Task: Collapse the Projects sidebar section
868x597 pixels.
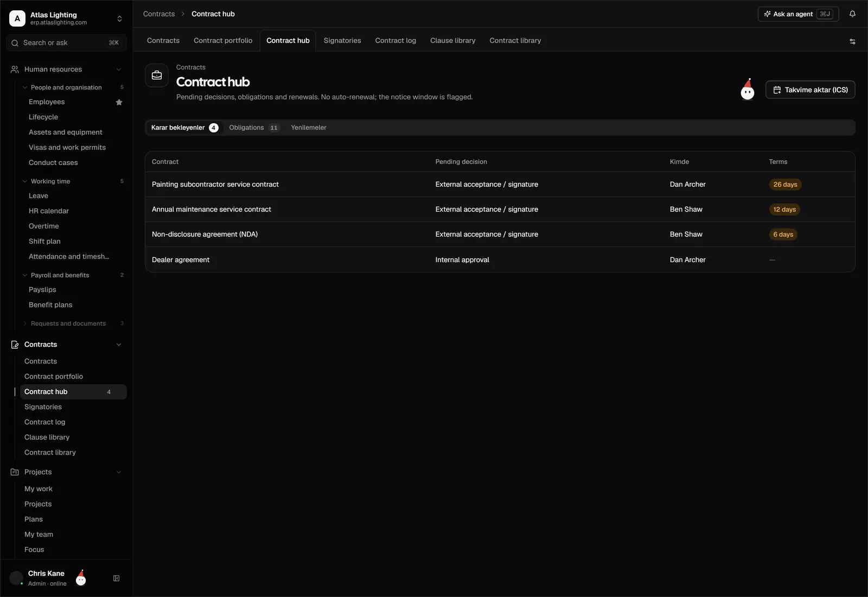Action: pos(119,472)
